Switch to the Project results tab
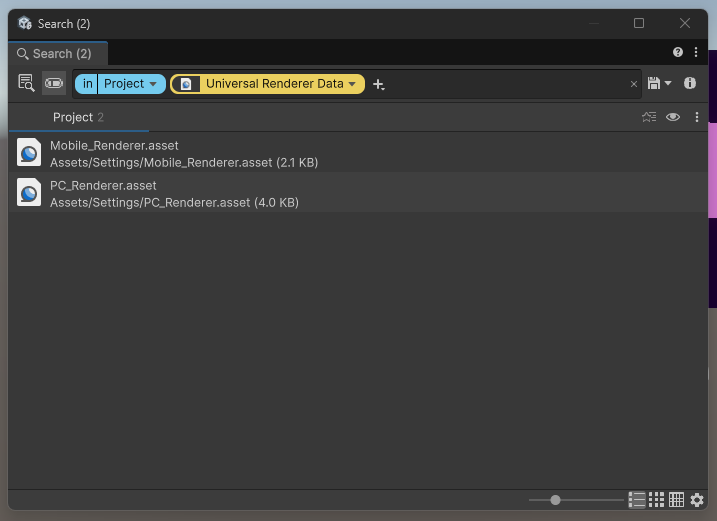 pyautogui.click(x=78, y=117)
